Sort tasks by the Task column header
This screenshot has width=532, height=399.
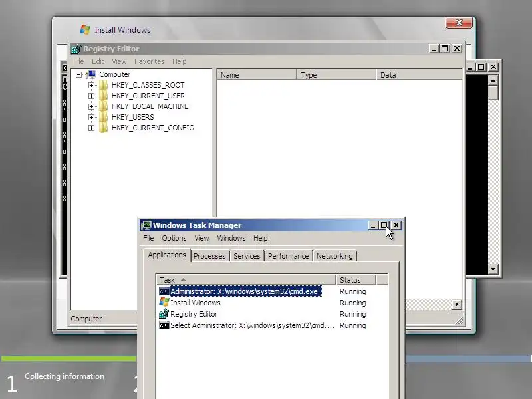pos(246,280)
